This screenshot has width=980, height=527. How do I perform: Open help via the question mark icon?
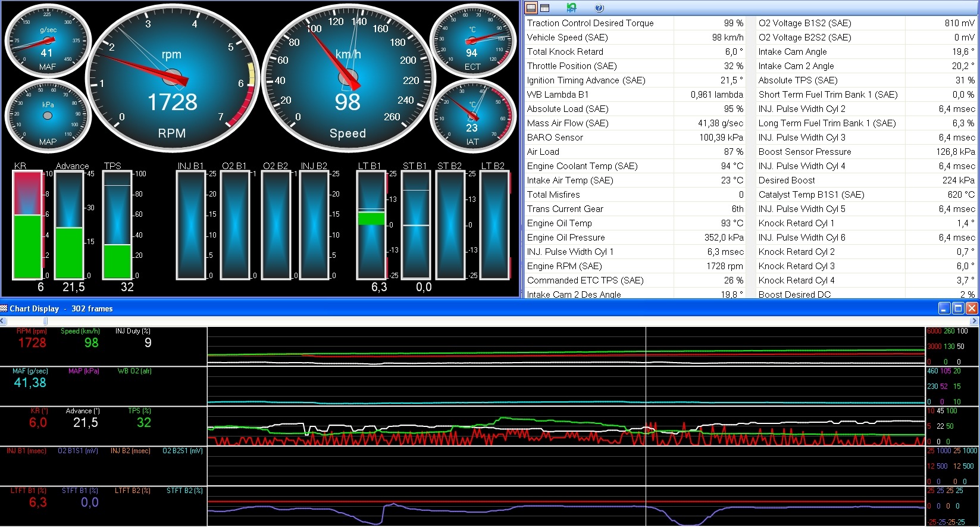(x=599, y=8)
